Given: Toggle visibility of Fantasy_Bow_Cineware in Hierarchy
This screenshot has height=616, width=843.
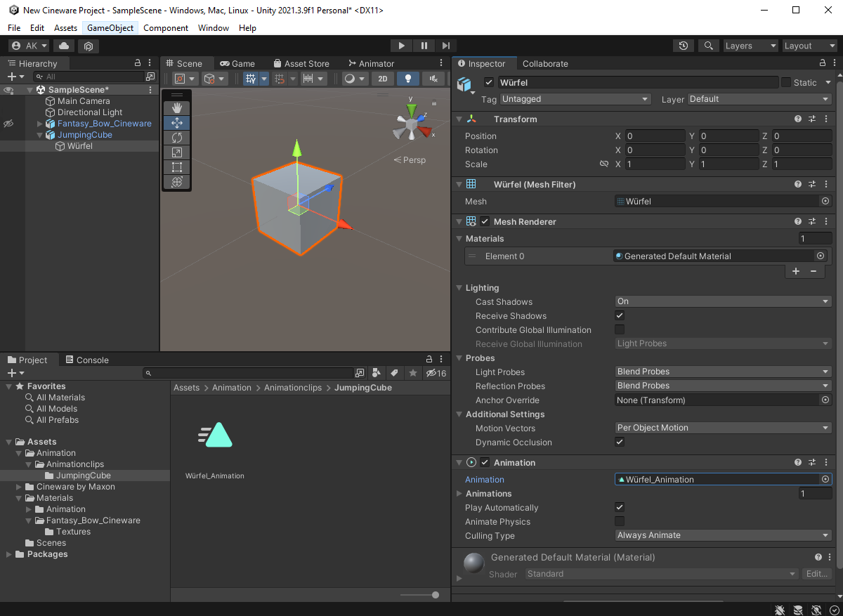Looking at the screenshot, I should pos(8,124).
